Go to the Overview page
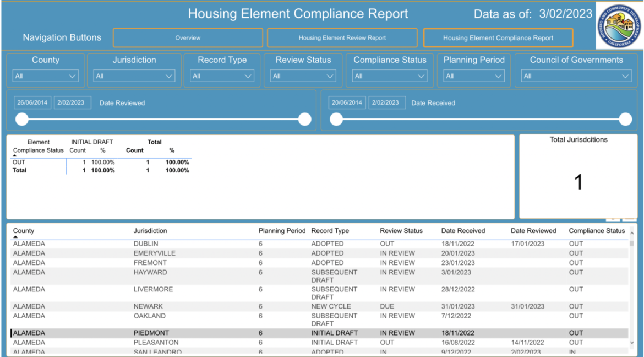This screenshot has height=357, width=644. 188,38
